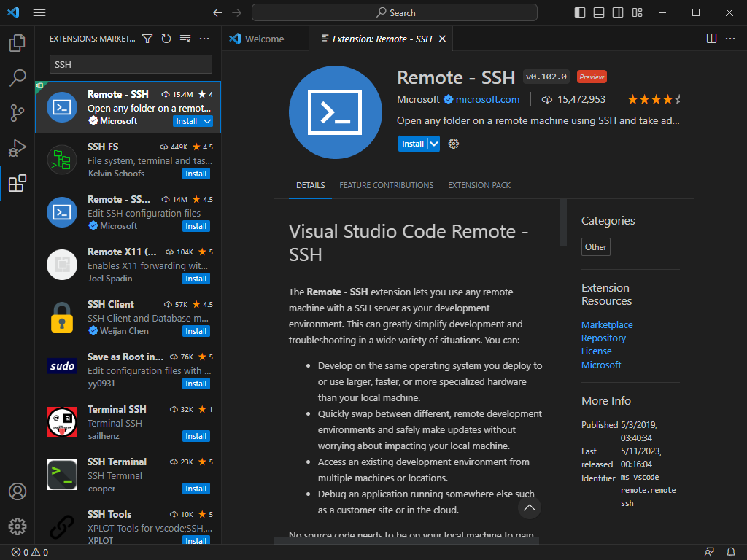Image resolution: width=747 pixels, height=560 pixels.
Task: Open the extension filter icon
Action: click(147, 39)
